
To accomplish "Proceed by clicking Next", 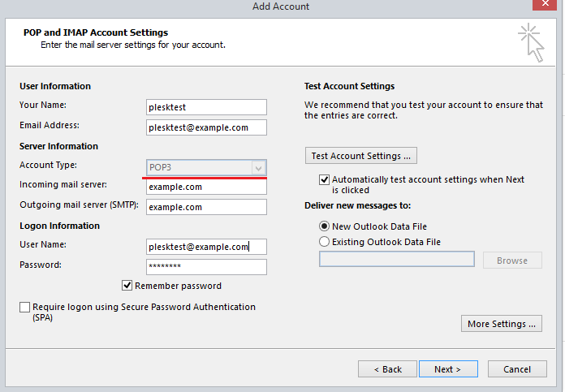I will click(x=447, y=369).
